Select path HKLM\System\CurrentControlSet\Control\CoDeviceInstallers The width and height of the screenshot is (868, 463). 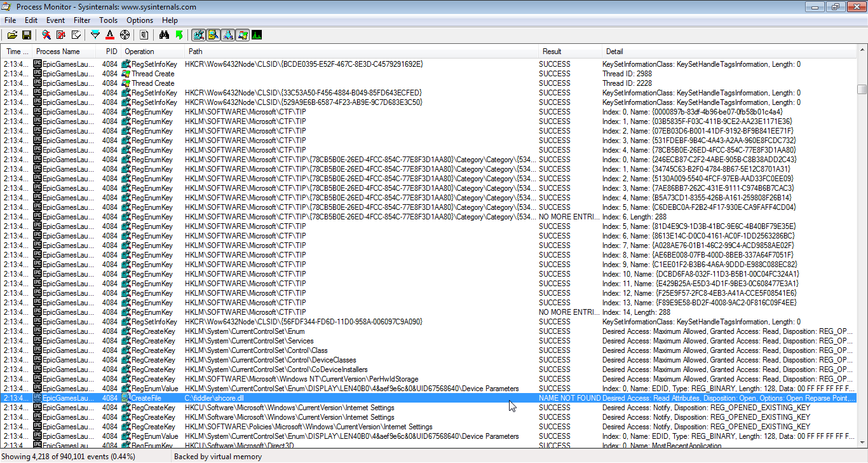point(276,370)
